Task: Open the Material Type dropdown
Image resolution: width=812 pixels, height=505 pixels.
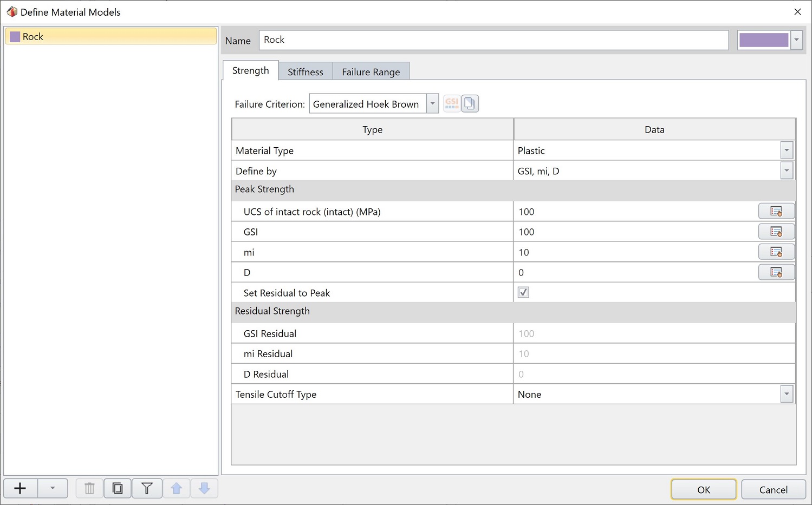Action: pyautogui.click(x=786, y=150)
